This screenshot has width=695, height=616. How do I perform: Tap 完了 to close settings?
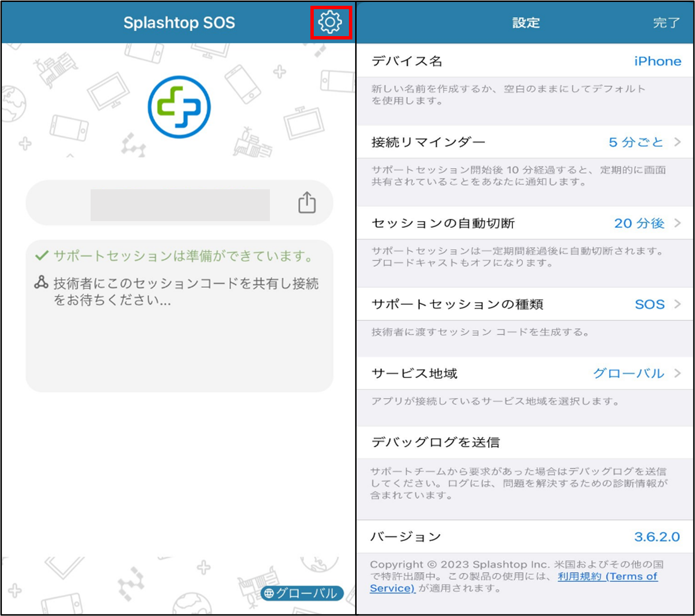667,23
